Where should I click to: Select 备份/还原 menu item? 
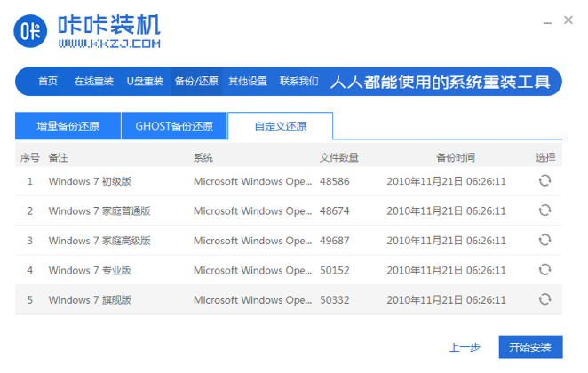(196, 82)
